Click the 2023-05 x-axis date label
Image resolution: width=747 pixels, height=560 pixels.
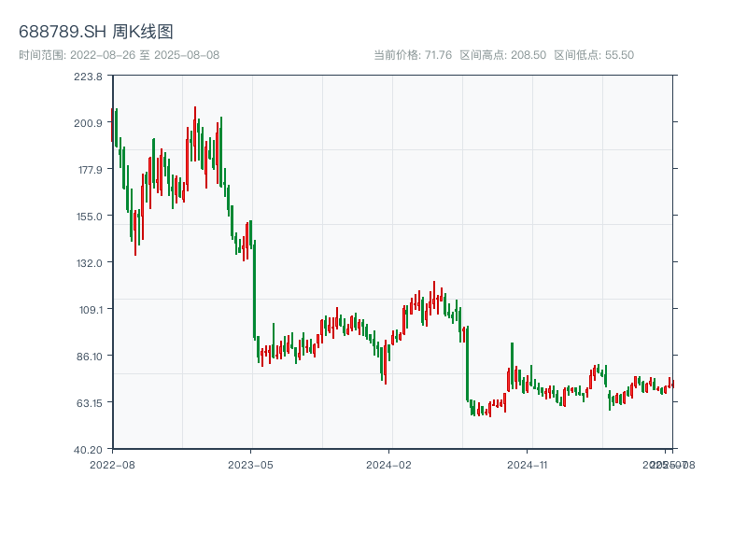pyautogui.click(x=251, y=464)
